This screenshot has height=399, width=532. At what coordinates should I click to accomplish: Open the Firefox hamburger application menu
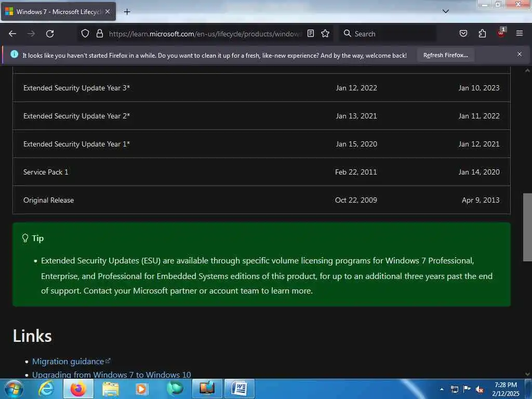[520, 33]
